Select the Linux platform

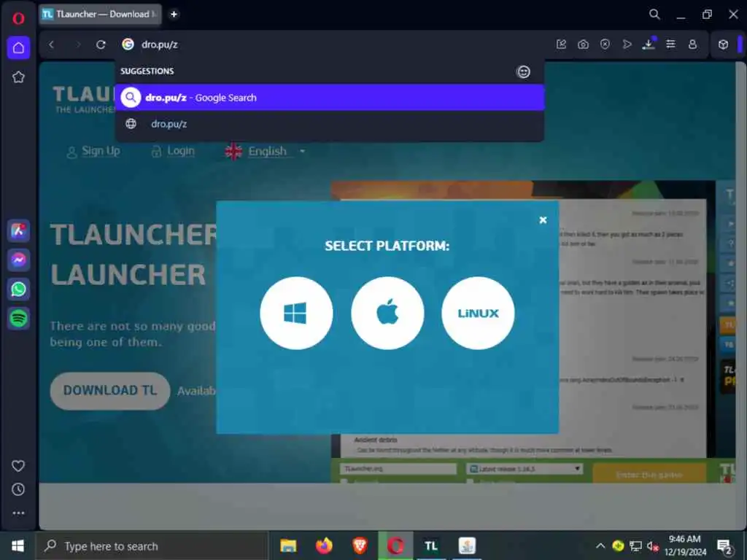[478, 313]
